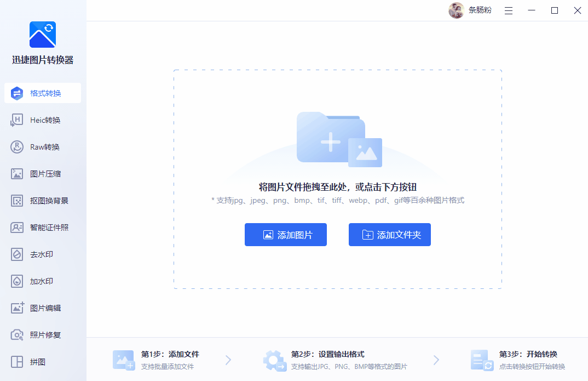Go to 图片编辑 menu label
The width and height of the screenshot is (588, 381).
(x=46, y=308)
